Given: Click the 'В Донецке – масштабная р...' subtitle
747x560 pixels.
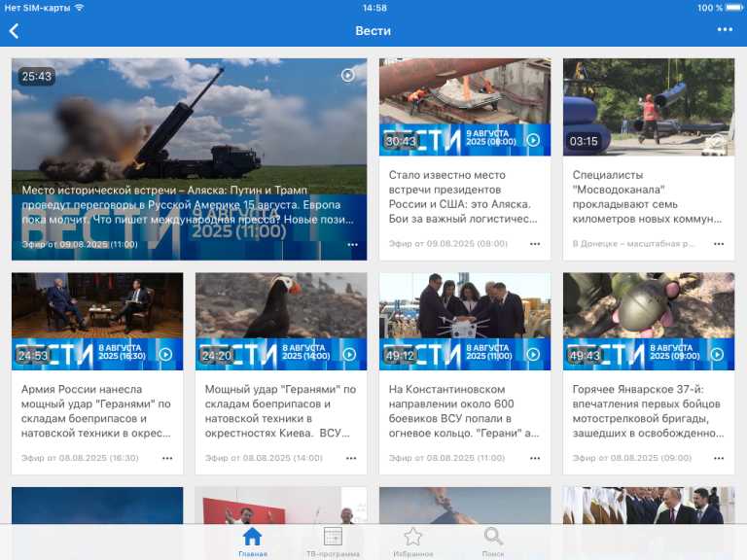Looking at the screenshot, I should 633,244.
